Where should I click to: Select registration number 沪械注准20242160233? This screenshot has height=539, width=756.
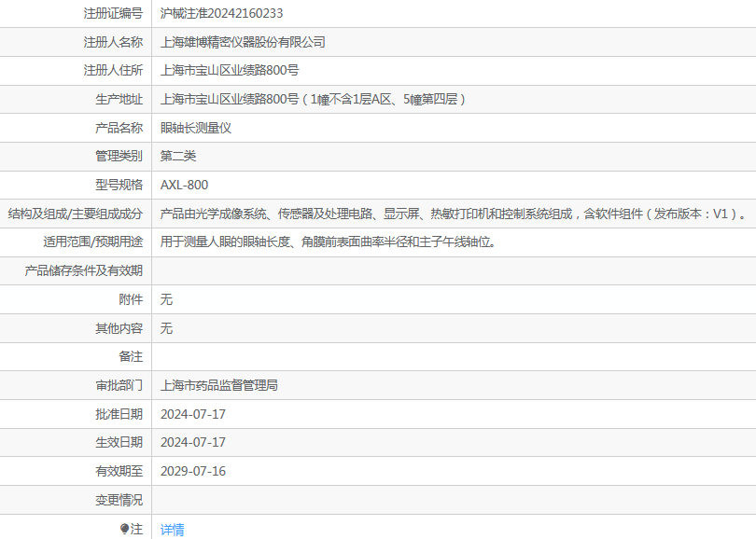(x=222, y=13)
